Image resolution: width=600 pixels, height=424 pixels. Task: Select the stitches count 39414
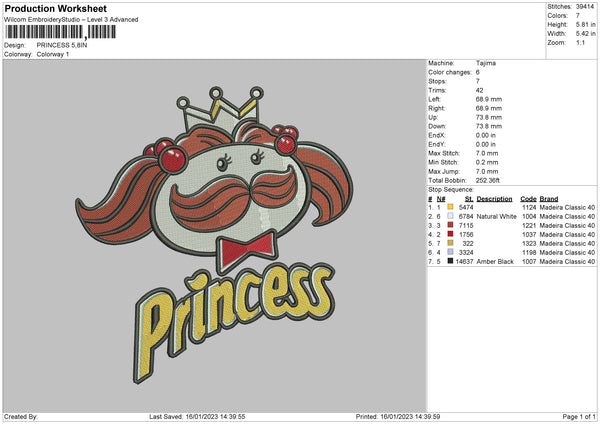585,7
